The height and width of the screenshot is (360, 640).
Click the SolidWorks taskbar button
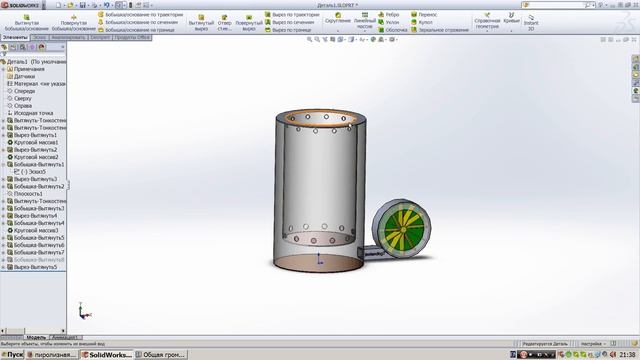pyautogui.click(x=106, y=355)
